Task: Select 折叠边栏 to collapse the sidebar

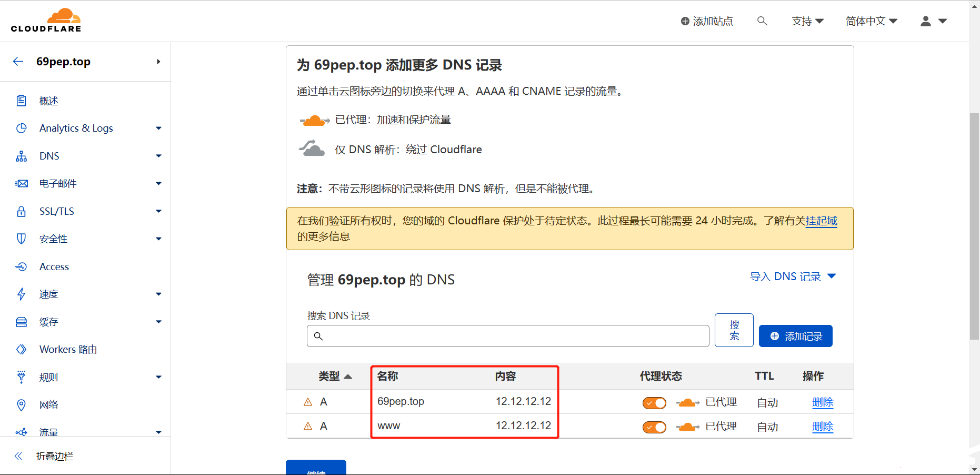Action: coord(55,456)
